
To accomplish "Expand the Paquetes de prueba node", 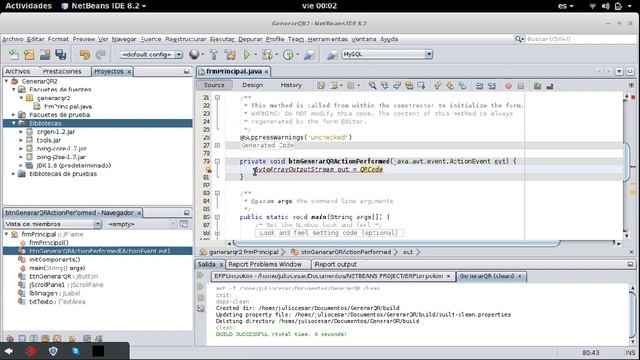I will (14, 115).
